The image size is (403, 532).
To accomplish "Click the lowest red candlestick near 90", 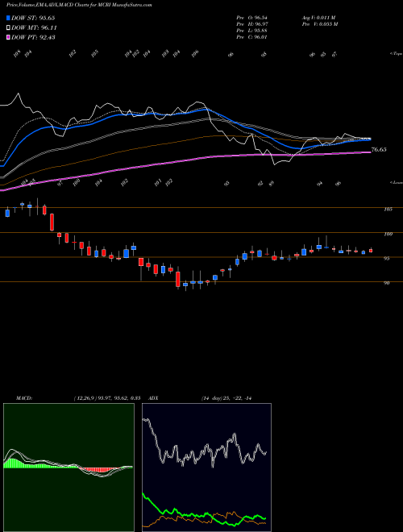I will click(x=177, y=279).
